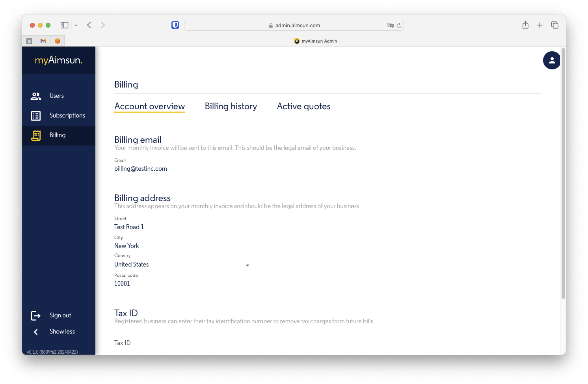Click the Gmail bookmark icon

43,41
